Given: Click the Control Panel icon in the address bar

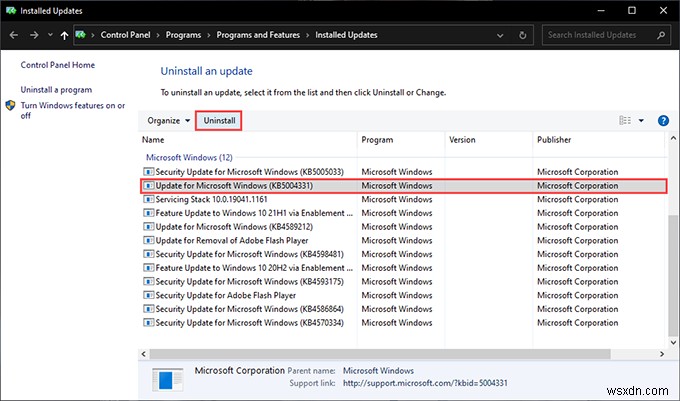Looking at the screenshot, I should (x=81, y=35).
